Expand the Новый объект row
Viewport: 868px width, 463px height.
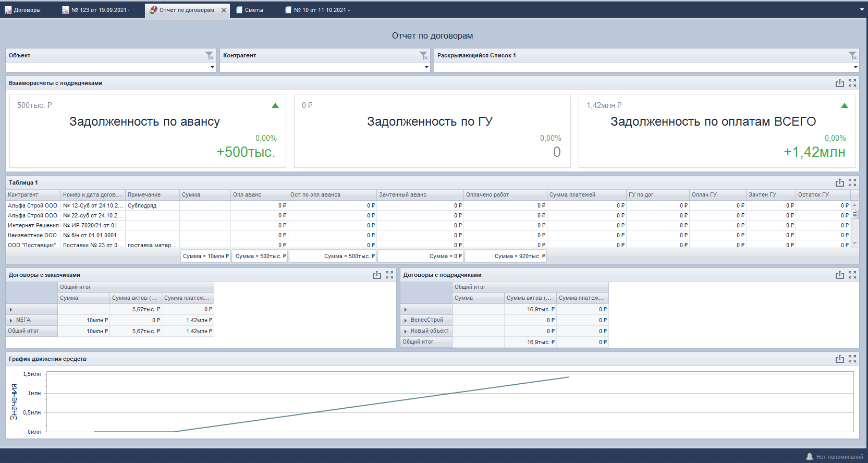click(x=406, y=331)
